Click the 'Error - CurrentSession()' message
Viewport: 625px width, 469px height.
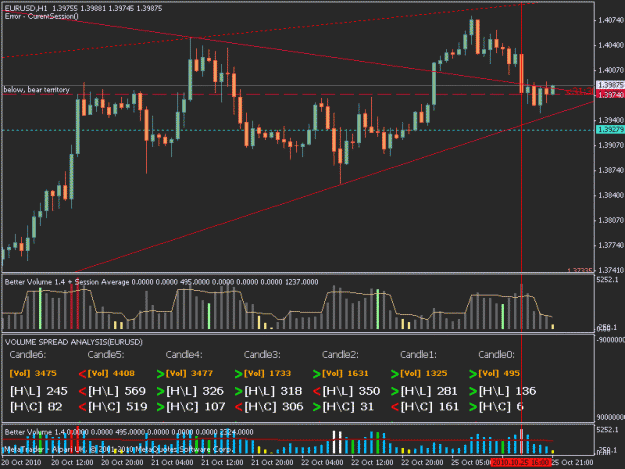click(41, 16)
